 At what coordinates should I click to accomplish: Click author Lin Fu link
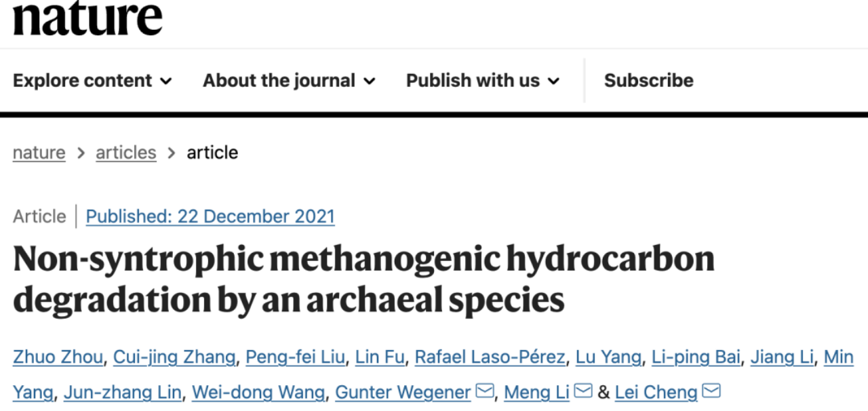(380, 357)
